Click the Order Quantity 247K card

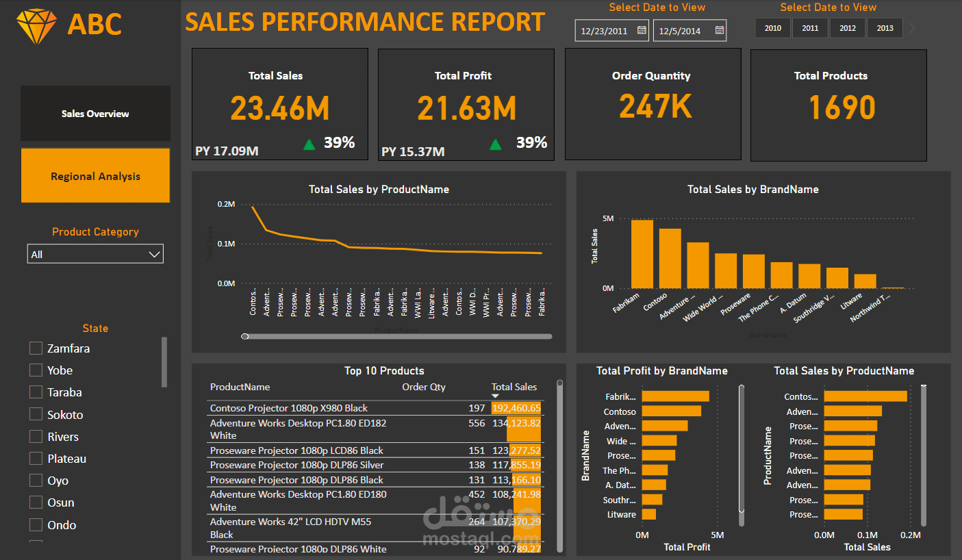pyautogui.click(x=653, y=105)
